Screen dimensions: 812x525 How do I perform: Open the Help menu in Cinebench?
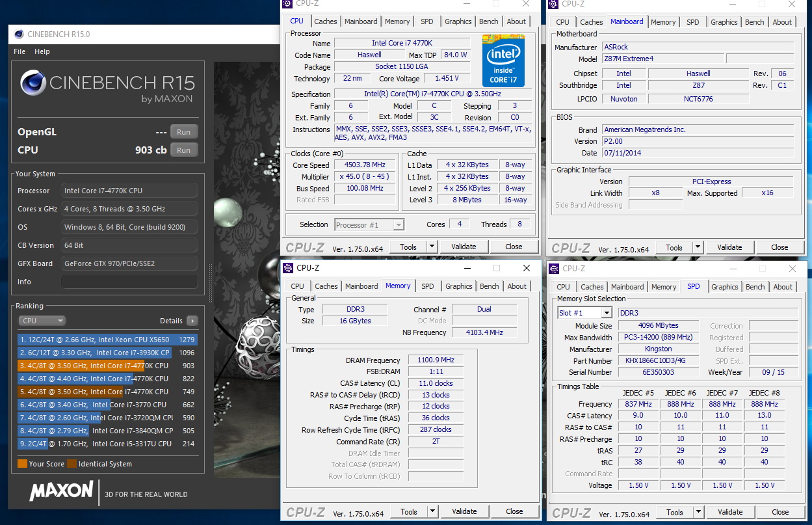coord(42,51)
